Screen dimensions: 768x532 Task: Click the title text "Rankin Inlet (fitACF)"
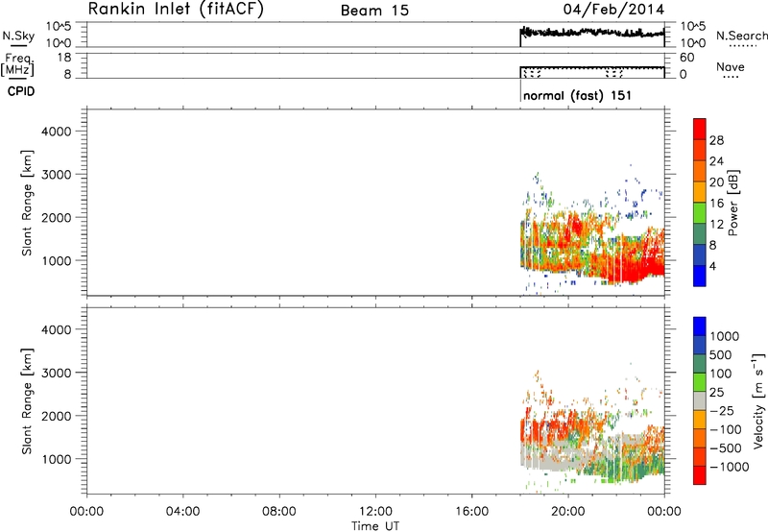pyautogui.click(x=176, y=10)
